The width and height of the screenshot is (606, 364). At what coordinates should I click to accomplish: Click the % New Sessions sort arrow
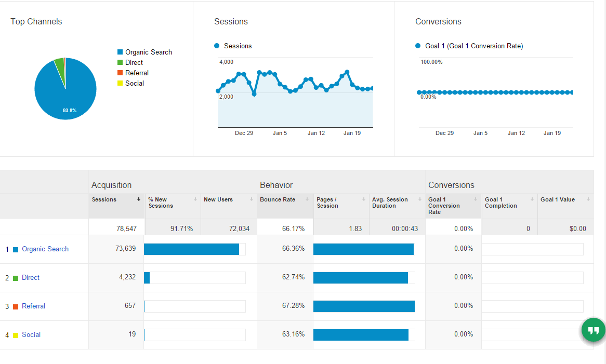195,199
